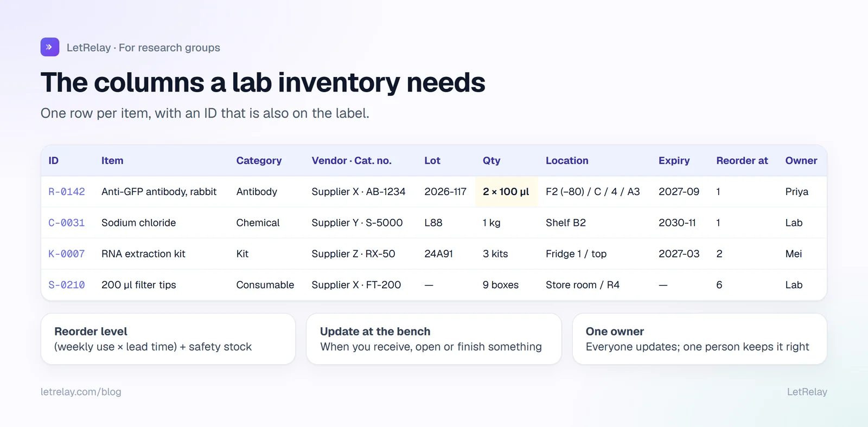Select the Owner column header
Viewport: 868px width, 427px height.
tap(801, 160)
